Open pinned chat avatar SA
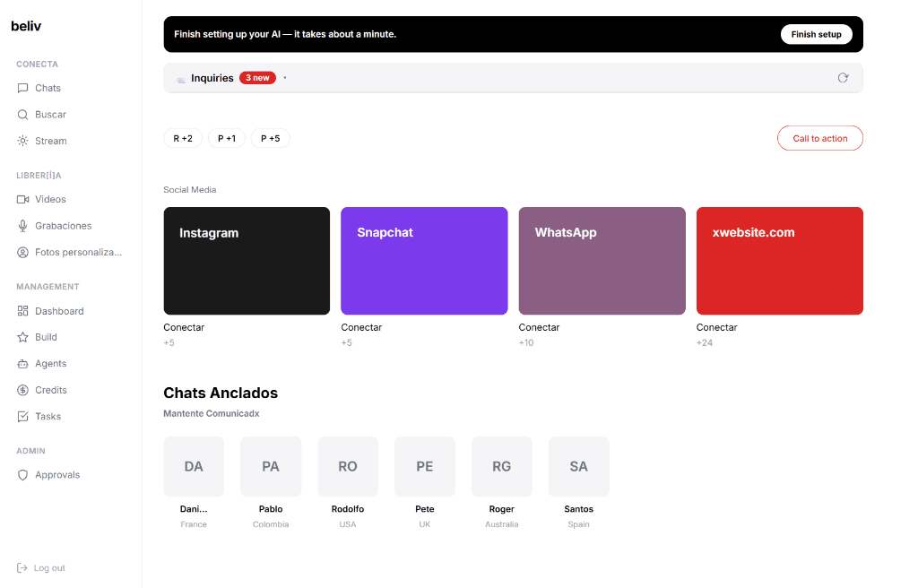918x588 pixels. click(578, 466)
